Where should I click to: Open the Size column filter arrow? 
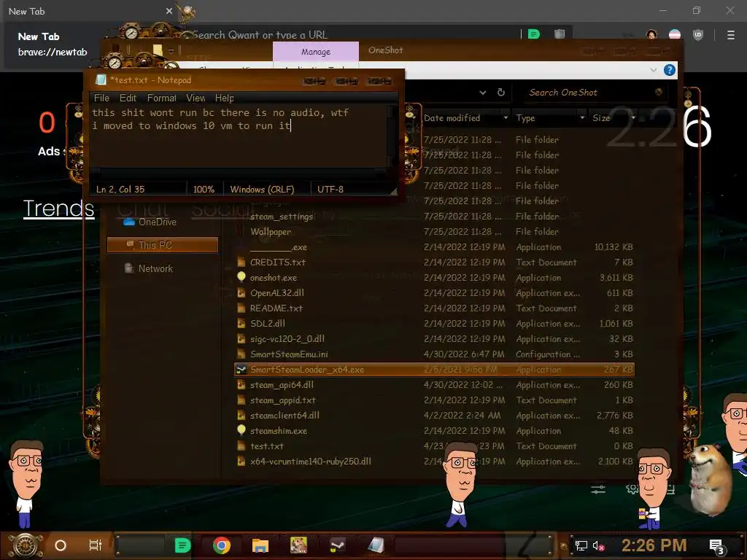click(633, 117)
